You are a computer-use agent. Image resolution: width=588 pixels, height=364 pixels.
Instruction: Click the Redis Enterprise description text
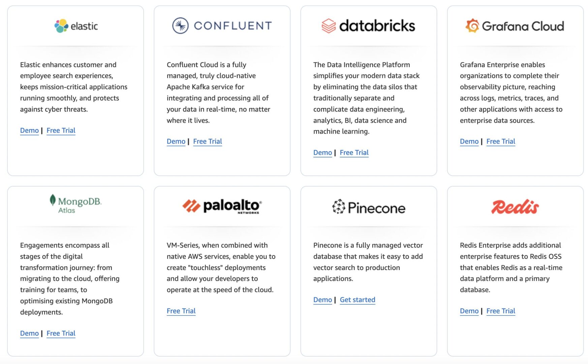[x=511, y=267]
